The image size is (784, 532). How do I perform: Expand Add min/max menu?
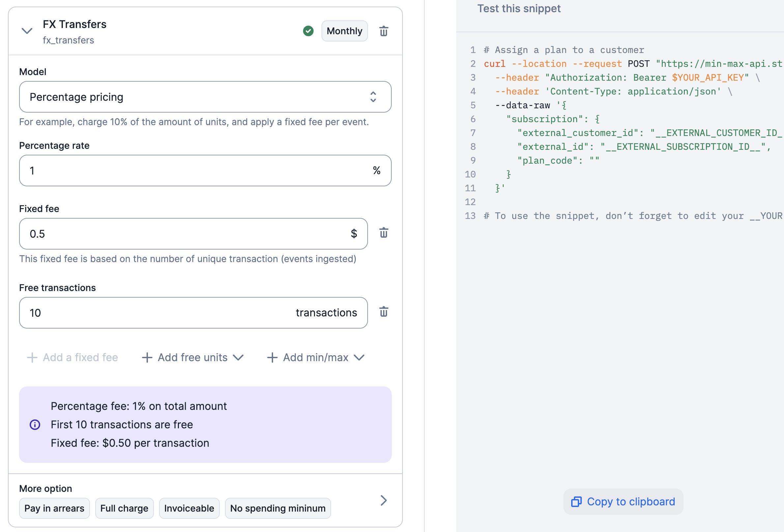pyautogui.click(x=316, y=358)
